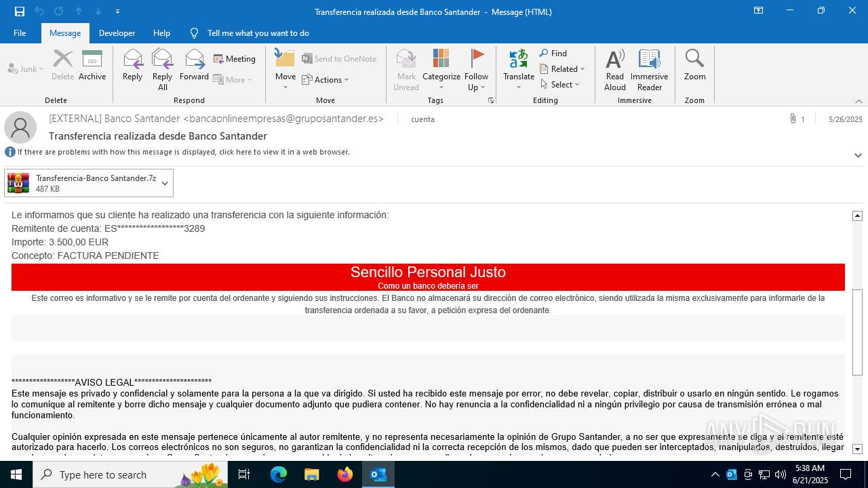Click sender address bancaonlineempresas@gruposantander.es
This screenshot has height=488, width=868.
283,119
